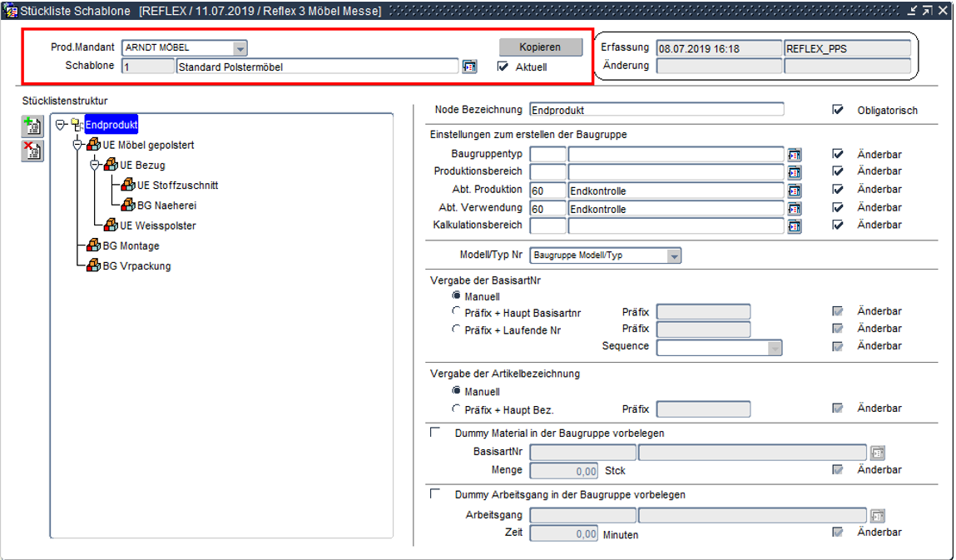
Task: Click the add node icon above tree
Action: click(32, 126)
